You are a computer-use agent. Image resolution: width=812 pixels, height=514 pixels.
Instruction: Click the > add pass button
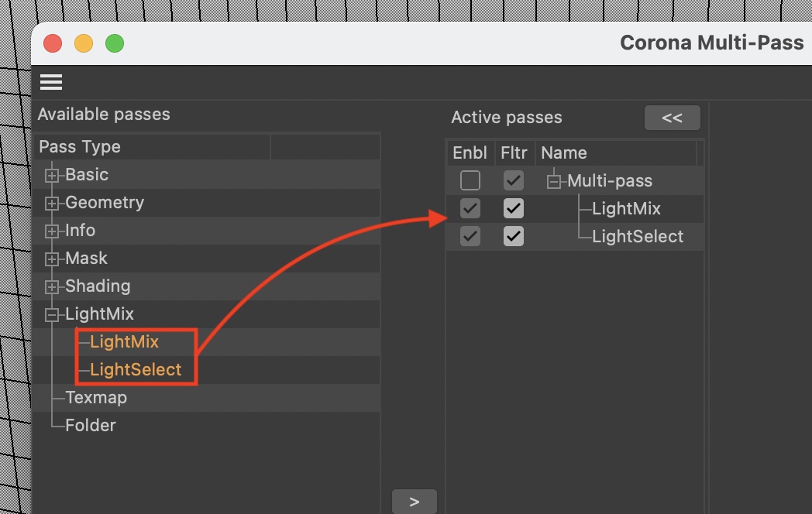pyautogui.click(x=414, y=502)
